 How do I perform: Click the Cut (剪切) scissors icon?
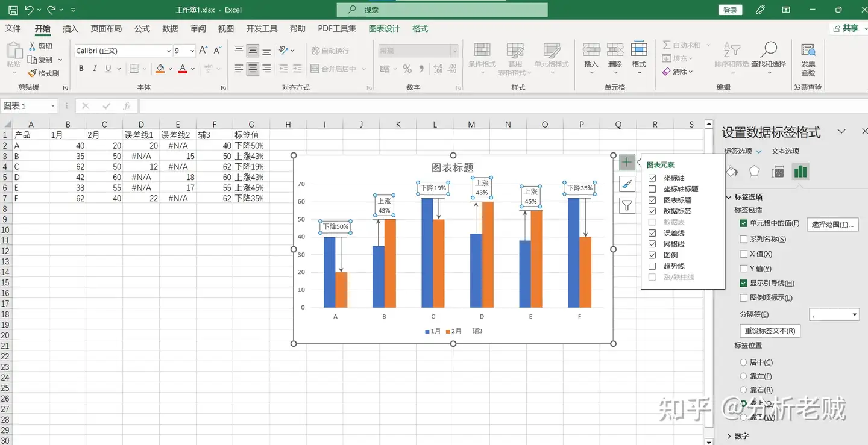click(33, 46)
